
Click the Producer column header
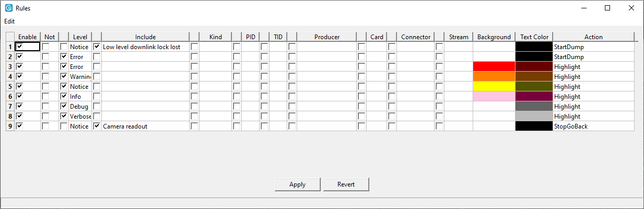click(x=327, y=37)
